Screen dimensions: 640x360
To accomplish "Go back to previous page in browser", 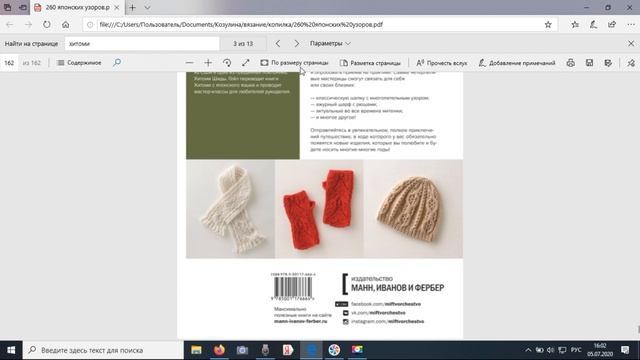I will pyautogui.click(x=9, y=24).
